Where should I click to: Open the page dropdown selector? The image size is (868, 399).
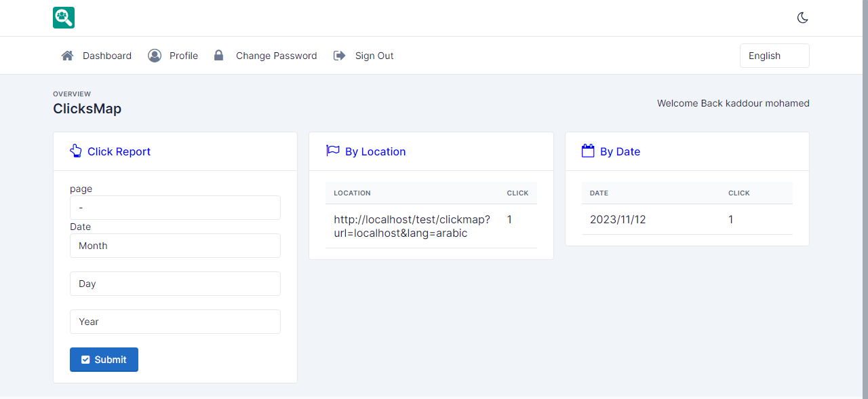pos(175,208)
